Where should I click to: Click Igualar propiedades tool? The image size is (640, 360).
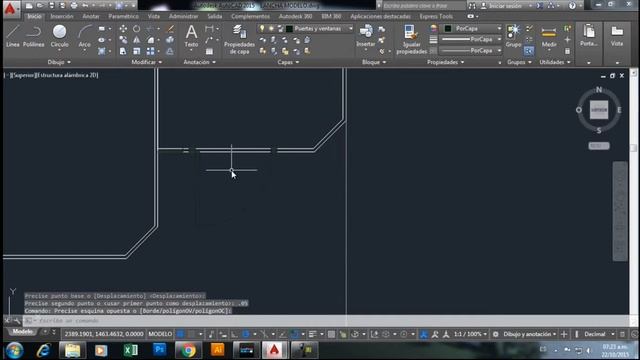411,39
